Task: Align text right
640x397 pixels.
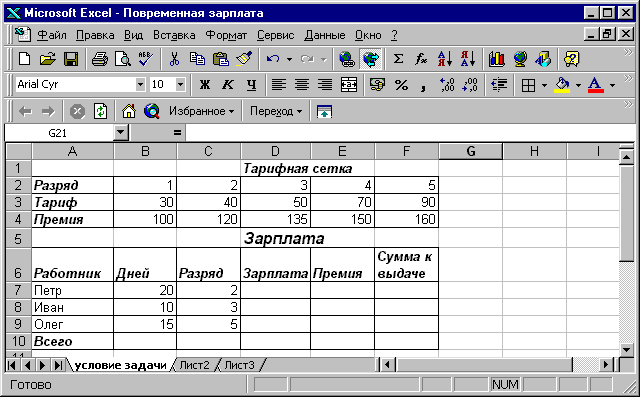Action: 325,85
